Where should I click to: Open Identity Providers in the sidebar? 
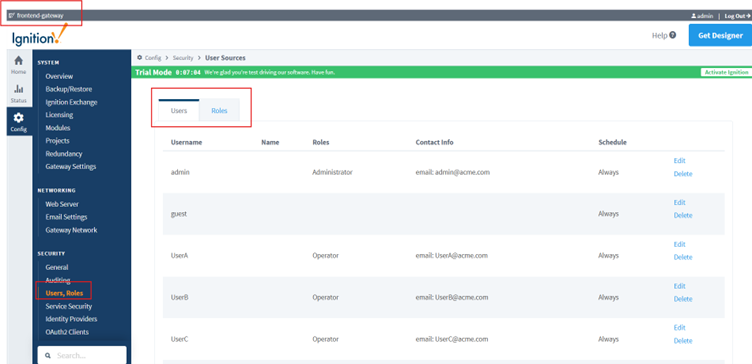[71, 319]
